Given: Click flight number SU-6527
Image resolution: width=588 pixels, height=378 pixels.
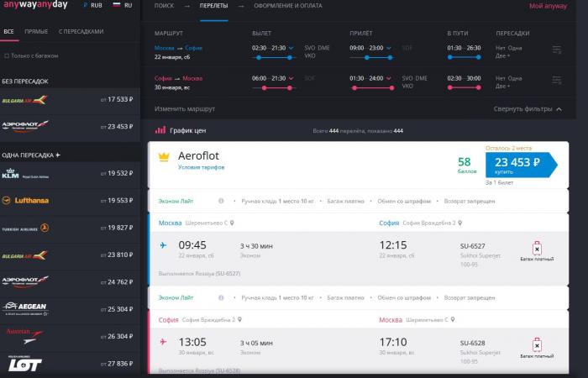Looking at the screenshot, I should click(472, 246).
